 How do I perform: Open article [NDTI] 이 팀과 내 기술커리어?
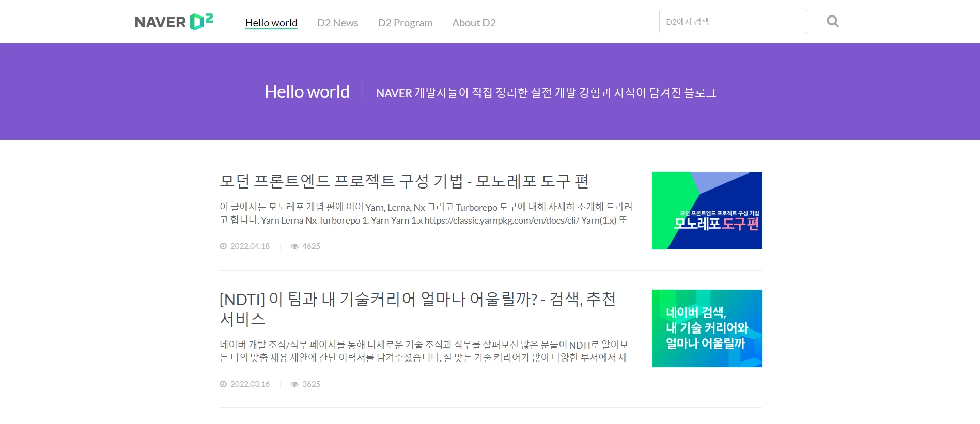click(x=417, y=309)
